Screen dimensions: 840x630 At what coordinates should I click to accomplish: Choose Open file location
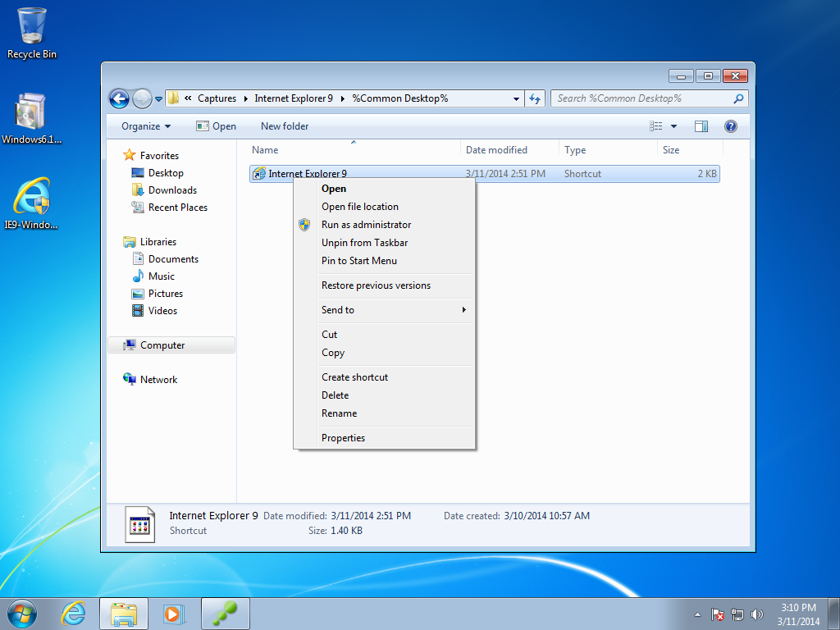pyautogui.click(x=384, y=207)
